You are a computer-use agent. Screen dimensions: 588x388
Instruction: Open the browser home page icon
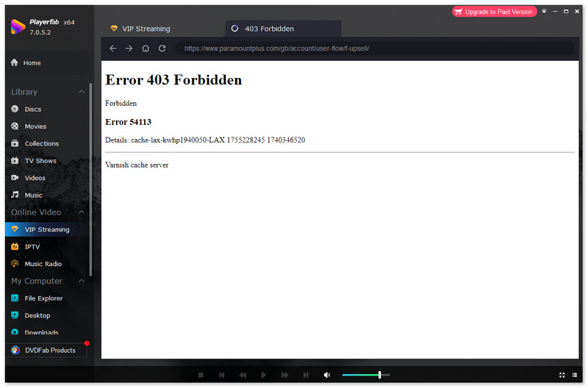coord(146,48)
